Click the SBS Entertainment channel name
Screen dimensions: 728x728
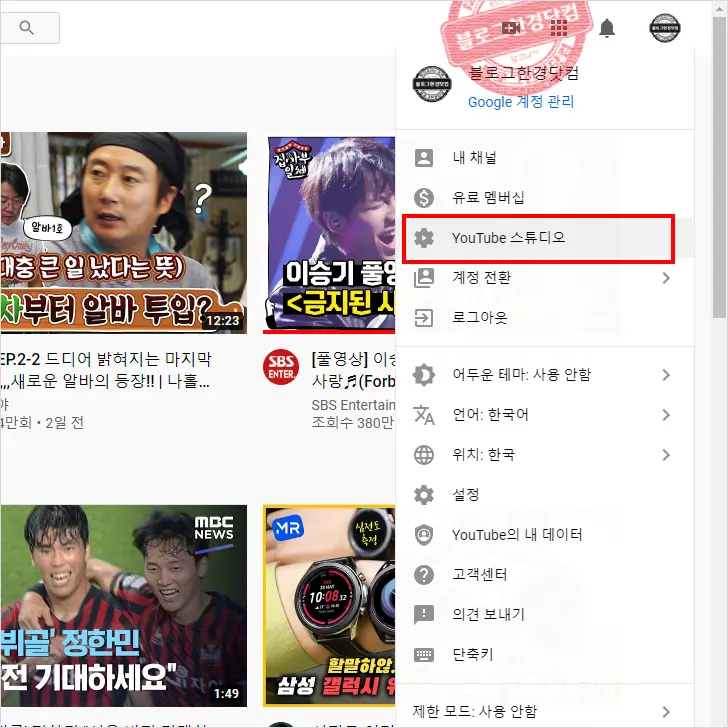coord(353,405)
